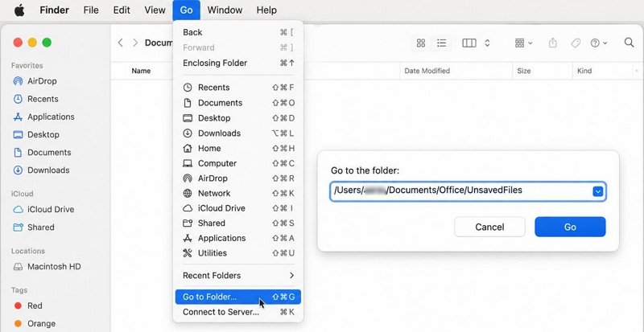This screenshot has width=644, height=332.
Task: Click the Edit Tags toolbar icon
Action: point(576,43)
